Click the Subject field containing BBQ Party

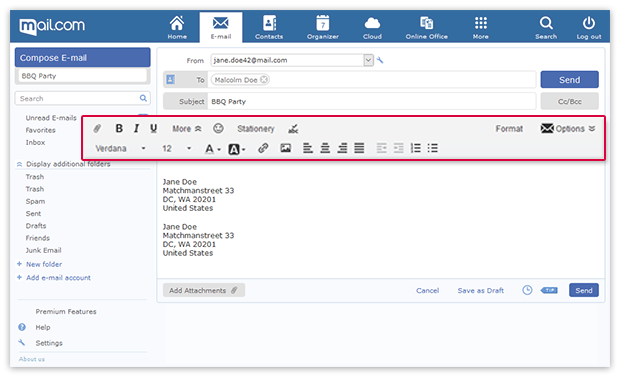tap(372, 101)
